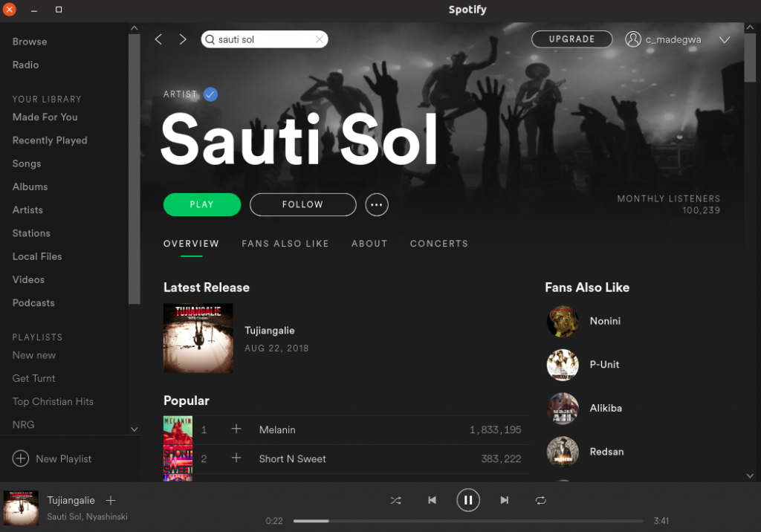Click the verified artist badge
This screenshot has height=532, width=761.
pos(210,94)
